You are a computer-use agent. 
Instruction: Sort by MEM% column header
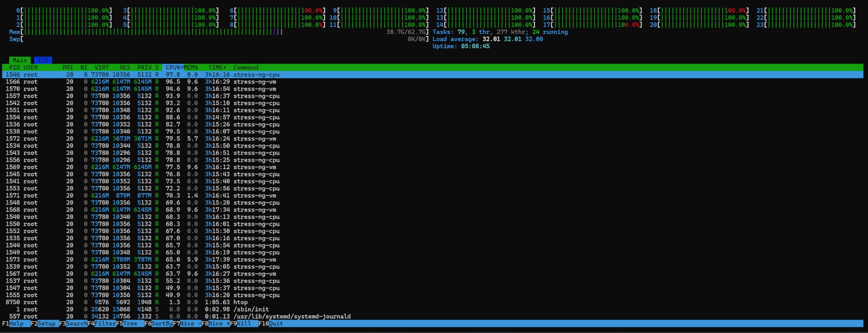point(191,68)
